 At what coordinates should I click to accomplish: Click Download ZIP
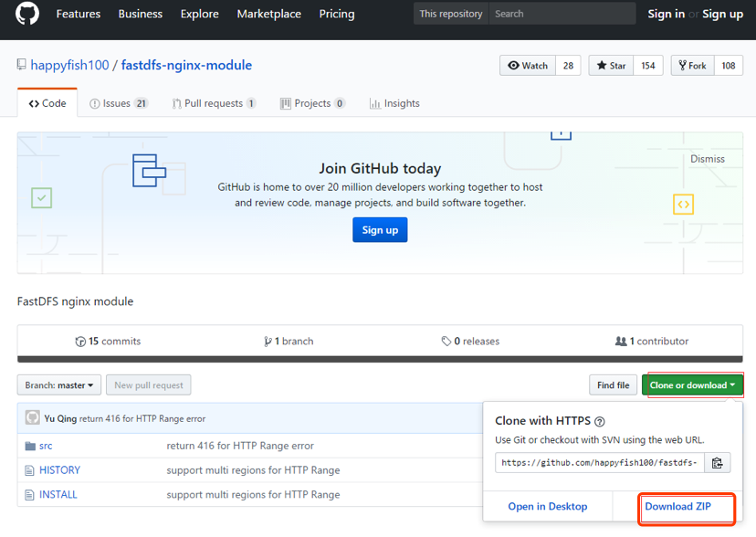677,507
